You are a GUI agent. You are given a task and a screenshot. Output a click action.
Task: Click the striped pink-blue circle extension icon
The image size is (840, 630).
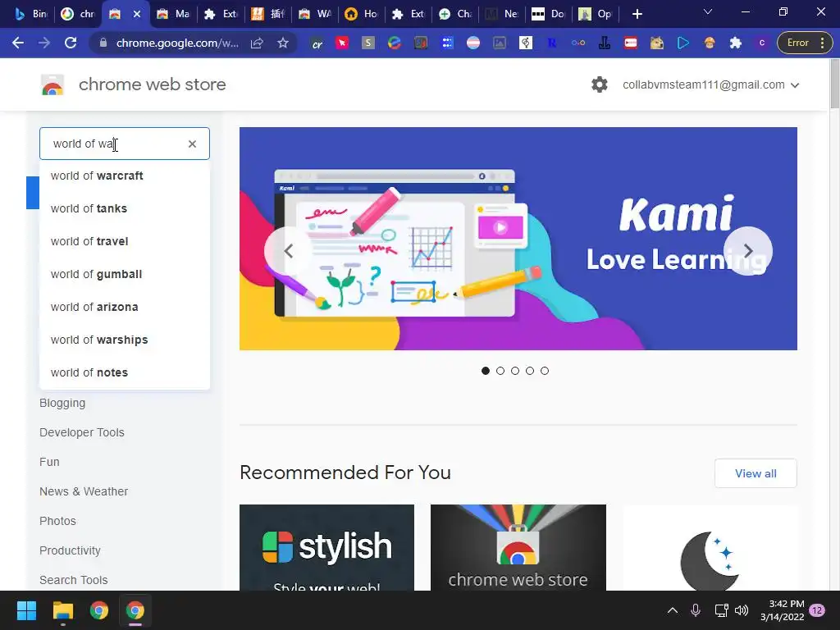point(473,43)
